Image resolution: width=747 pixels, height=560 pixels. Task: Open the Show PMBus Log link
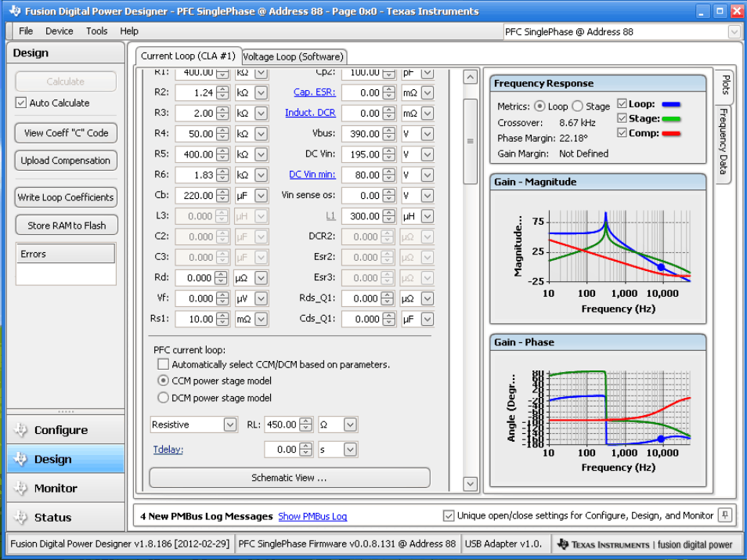[312, 516]
